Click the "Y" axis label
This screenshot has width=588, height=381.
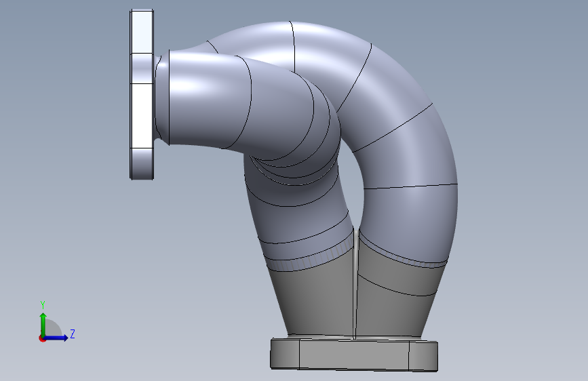pyautogui.click(x=43, y=305)
